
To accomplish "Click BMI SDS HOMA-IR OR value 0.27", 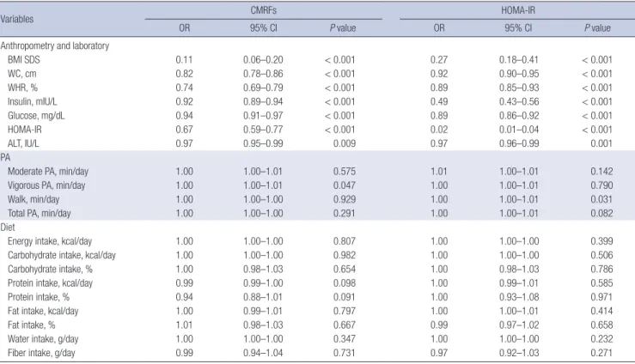I will (x=439, y=60).
